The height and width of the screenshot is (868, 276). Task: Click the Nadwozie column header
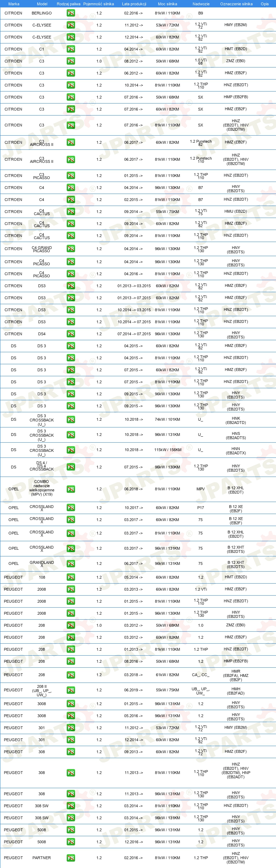pos(201,4)
